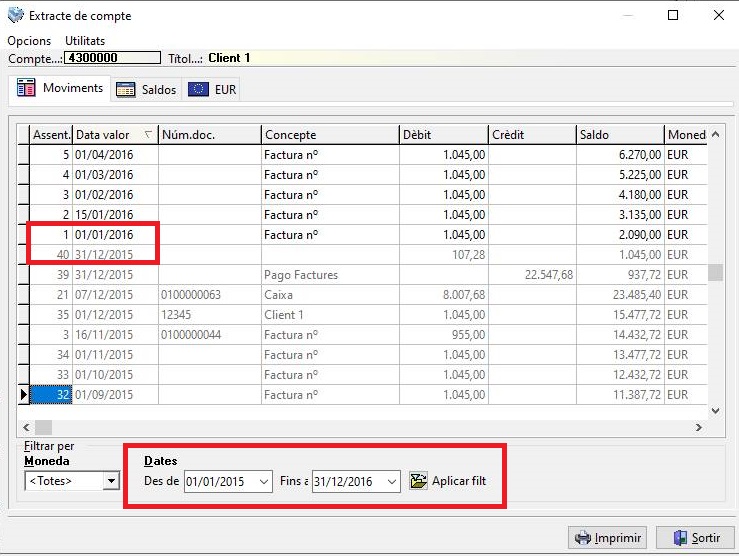This screenshot has height=556, width=739.
Task: Click the current row arrow marker for row 32
Action: click(x=24, y=395)
